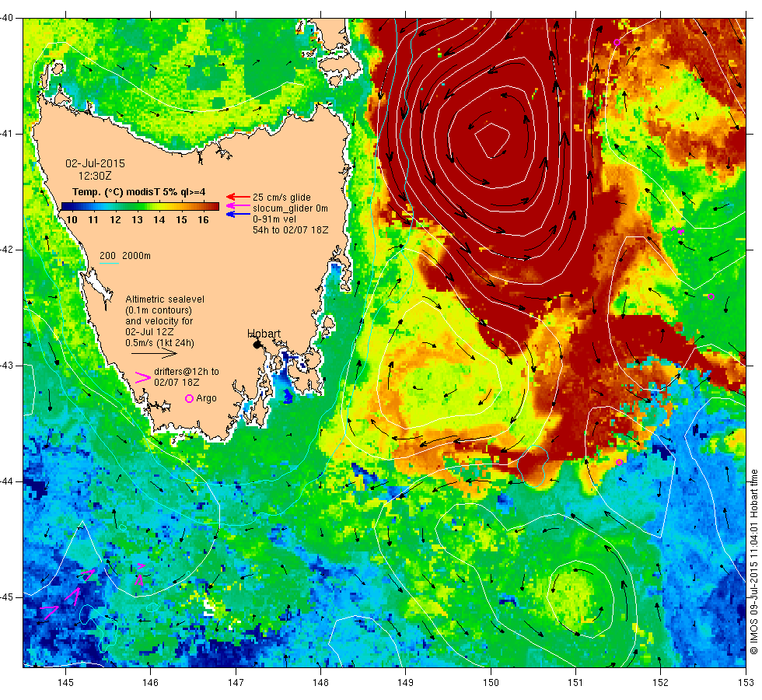
Task: Click the center of the warm eddy contour
Action: click(x=491, y=140)
